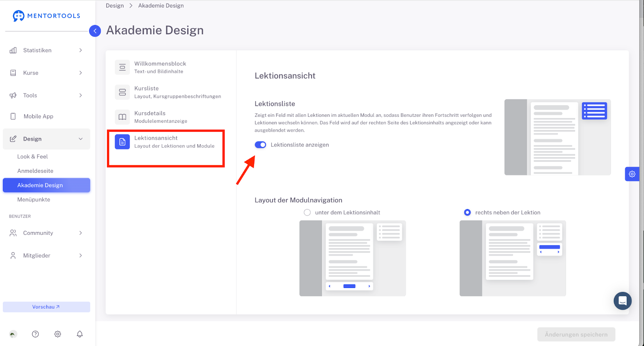The height and width of the screenshot is (346, 644).
Task: Collapse sidebar with blue arrow button
Action: [x=95, y=31]
